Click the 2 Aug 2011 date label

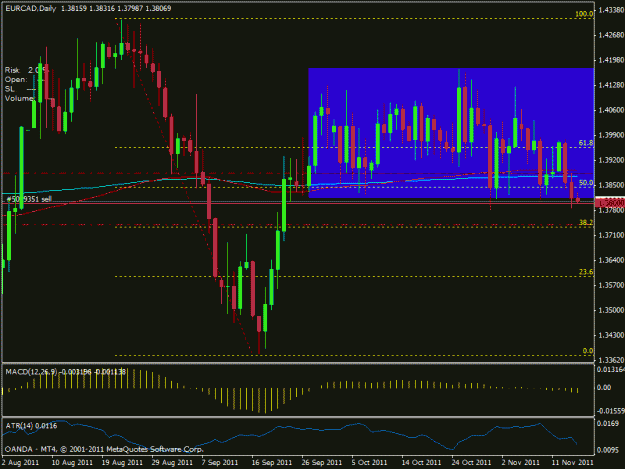[20, 463]
